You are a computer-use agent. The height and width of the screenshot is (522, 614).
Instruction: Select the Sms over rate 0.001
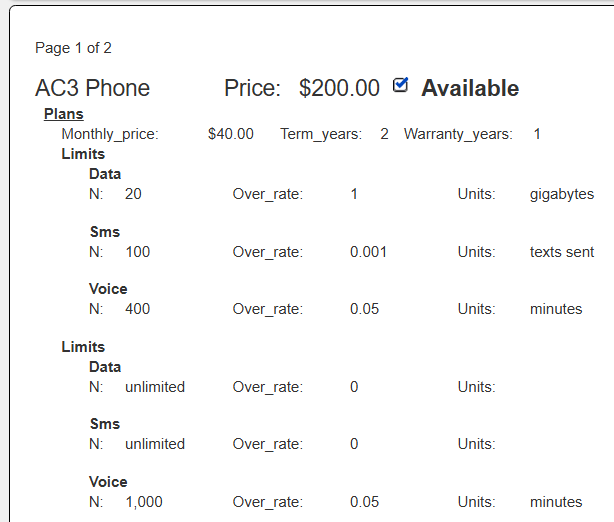[x=368, y=252]
